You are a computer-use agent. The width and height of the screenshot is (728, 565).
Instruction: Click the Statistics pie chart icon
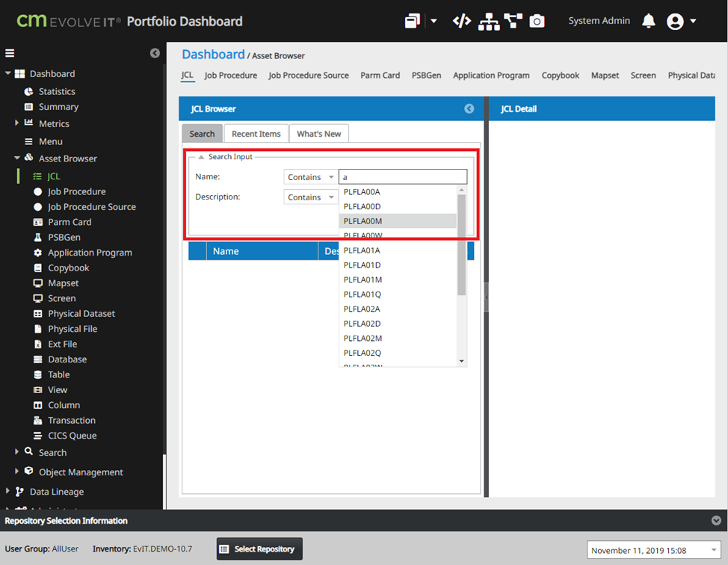pos(29,91)
